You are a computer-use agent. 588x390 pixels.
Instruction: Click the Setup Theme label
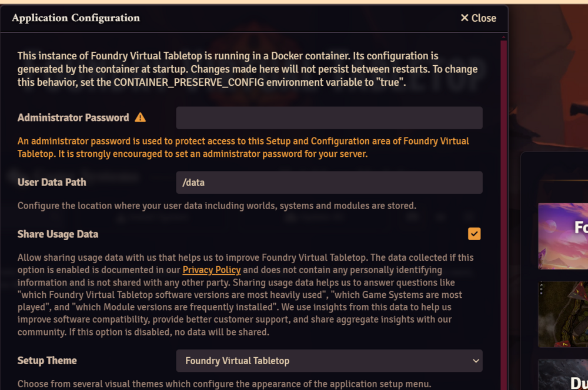[x=47, y=361]
